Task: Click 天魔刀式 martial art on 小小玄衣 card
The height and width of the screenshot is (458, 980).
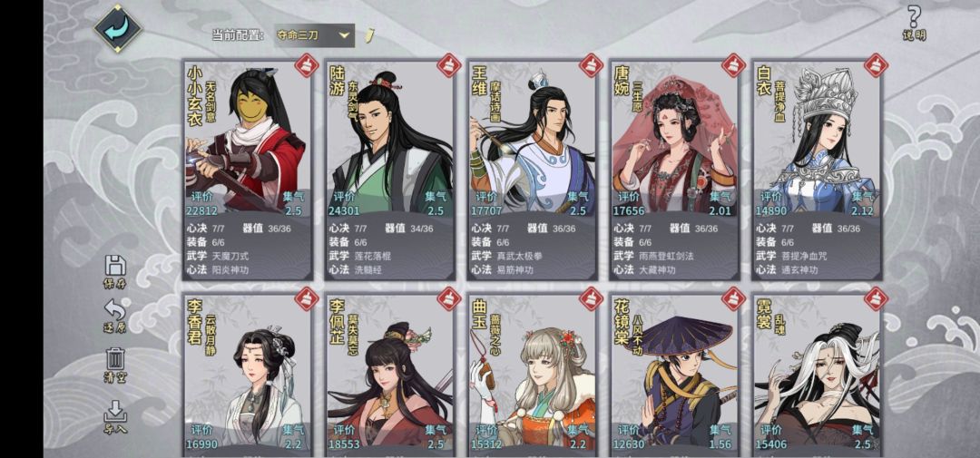Action: (x=230, y=256)
